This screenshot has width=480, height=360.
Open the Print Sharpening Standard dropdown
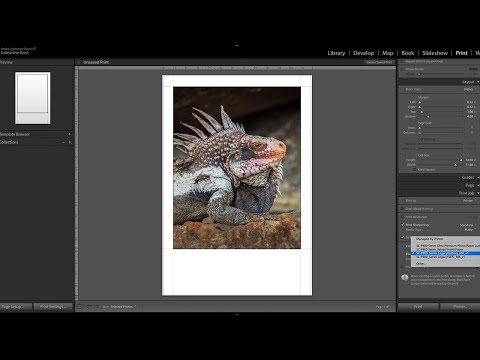click(x=467, y=225)
